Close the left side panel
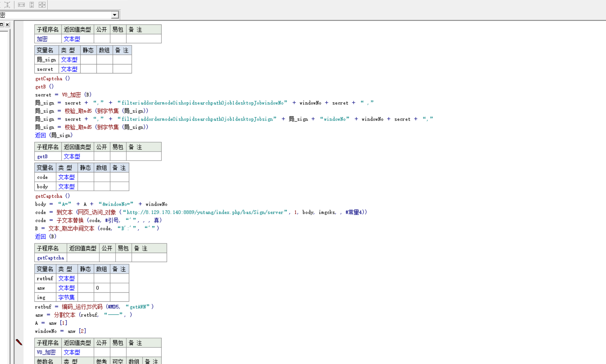The height and width of the screenshot is (364, 606). (x=7, y=24)
